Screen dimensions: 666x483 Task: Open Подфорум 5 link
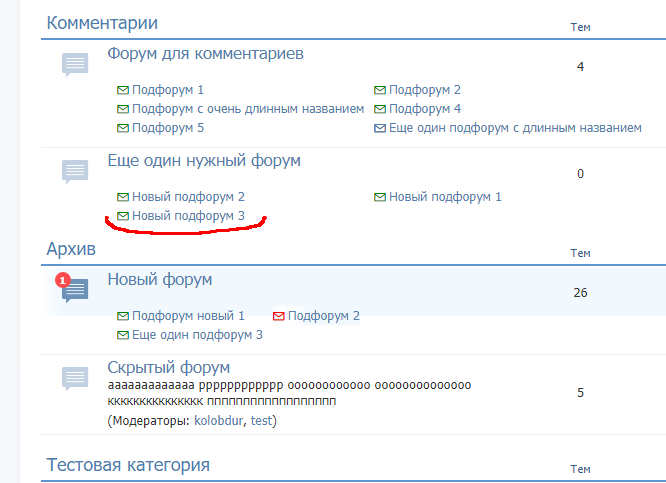(168, 128)
